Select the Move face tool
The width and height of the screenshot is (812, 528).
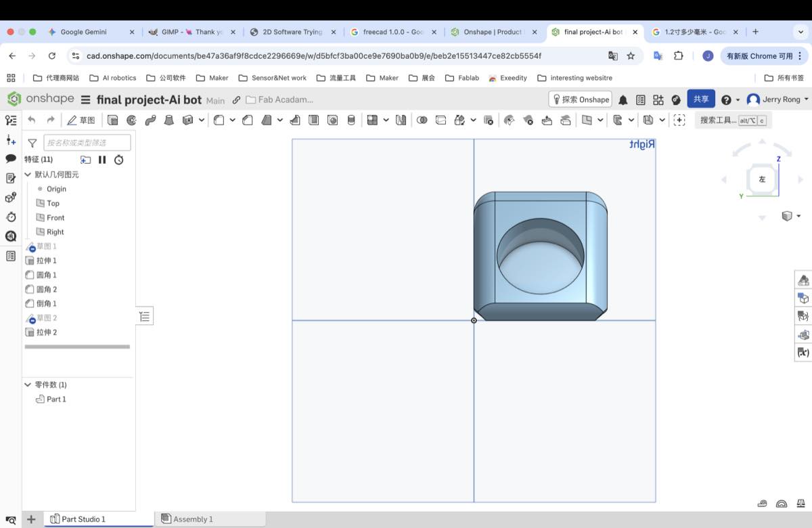(547, 120)
